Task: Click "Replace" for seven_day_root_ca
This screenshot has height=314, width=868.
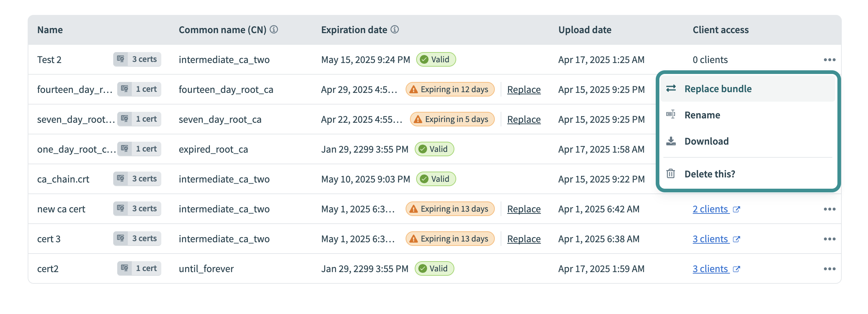Action: click(524, 119)
